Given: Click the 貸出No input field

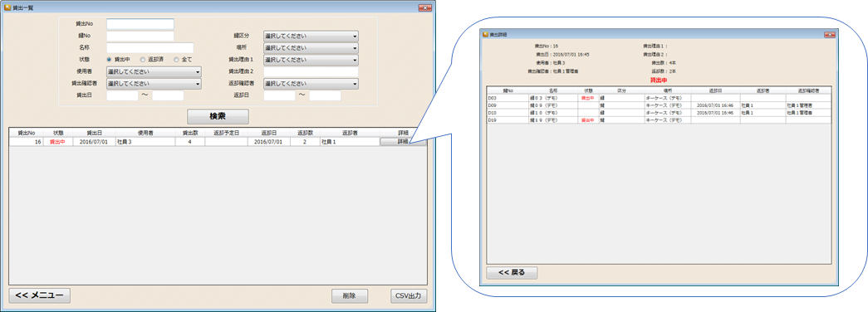Looking at the screenshot, I should [140, 24].
